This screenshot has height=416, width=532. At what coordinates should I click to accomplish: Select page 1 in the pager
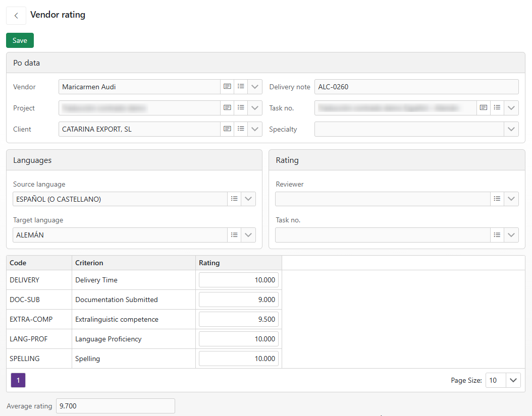[18, 380]
